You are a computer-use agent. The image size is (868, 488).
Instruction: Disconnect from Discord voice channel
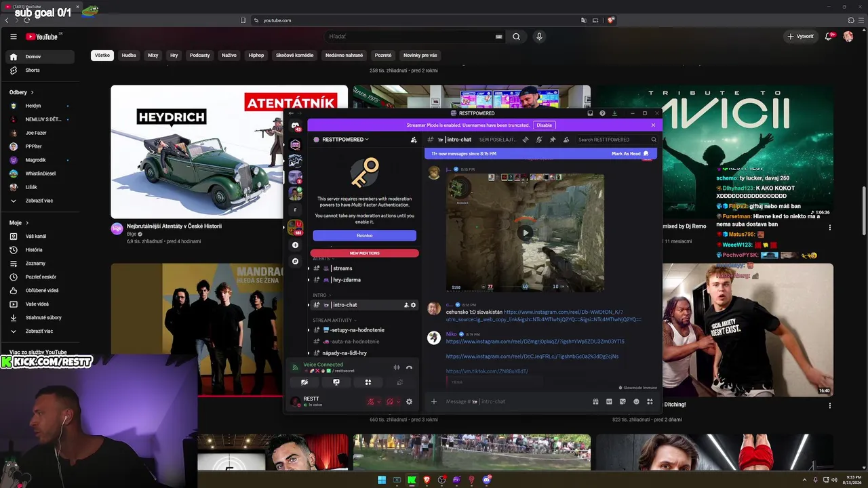coord(409,367)
